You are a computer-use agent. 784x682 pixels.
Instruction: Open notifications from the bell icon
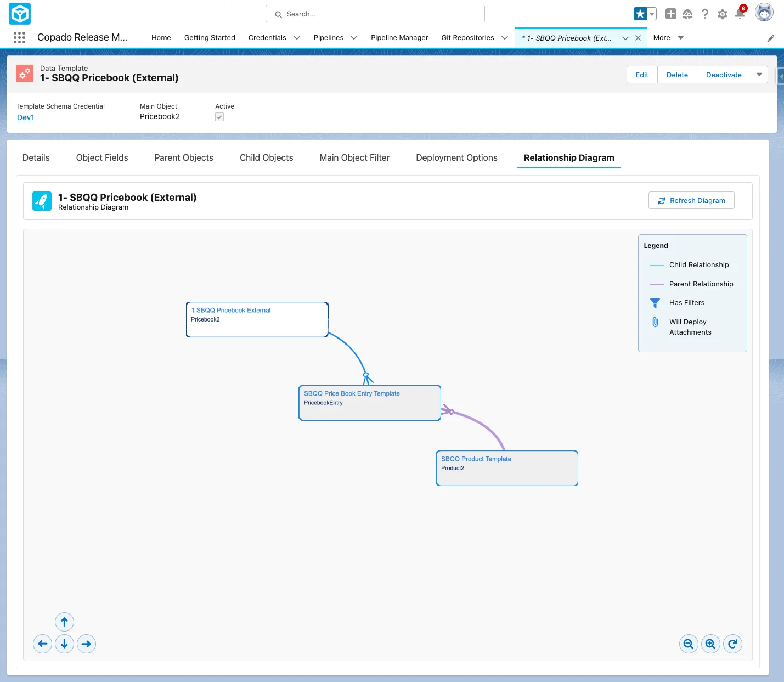[x=740, y=14]
